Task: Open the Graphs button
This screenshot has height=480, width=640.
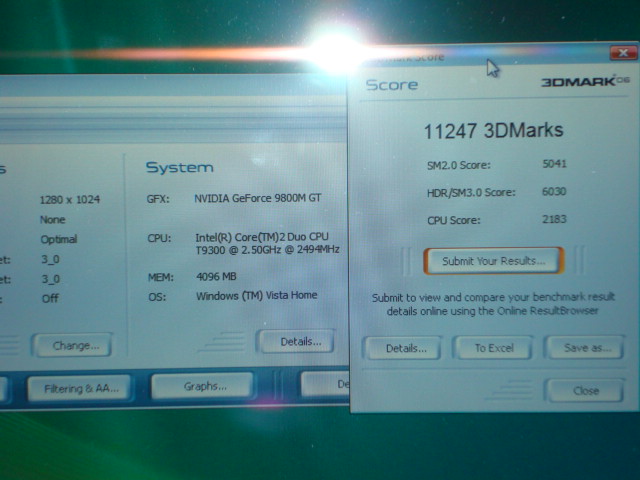Action: (x=202, y=386)
